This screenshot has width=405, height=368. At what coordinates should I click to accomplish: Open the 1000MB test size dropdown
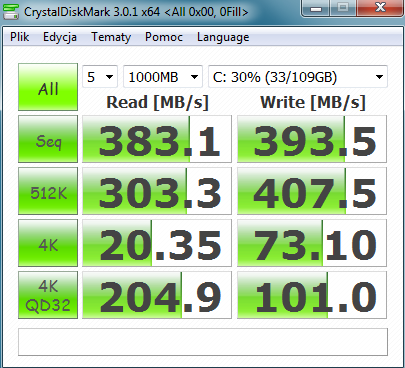click(163, 77)
